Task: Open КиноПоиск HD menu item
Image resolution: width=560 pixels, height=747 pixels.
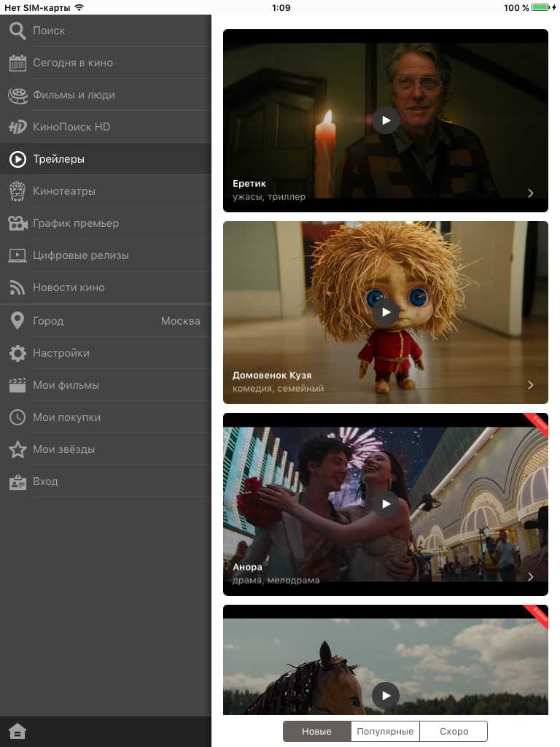Action: [x=106, y=127]
